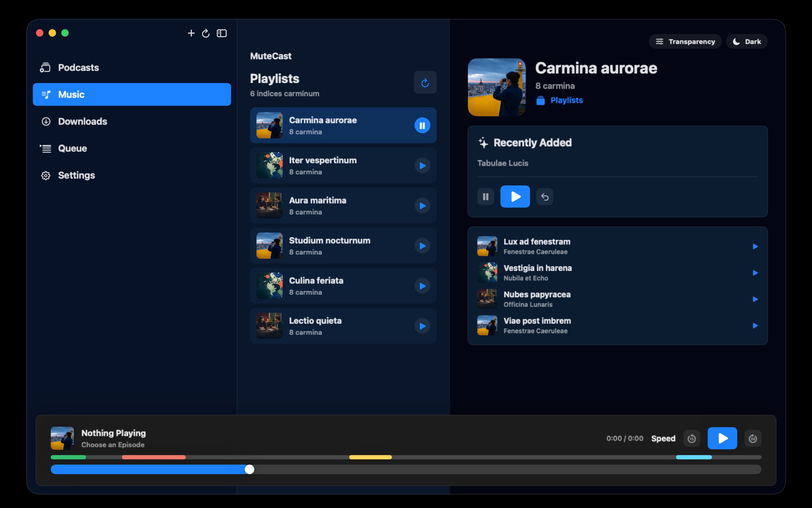Image resolution: width=812 pixels, height=508 pixels.
Task: Select the Music sidebar item
Action: click(x=132, y=95)
